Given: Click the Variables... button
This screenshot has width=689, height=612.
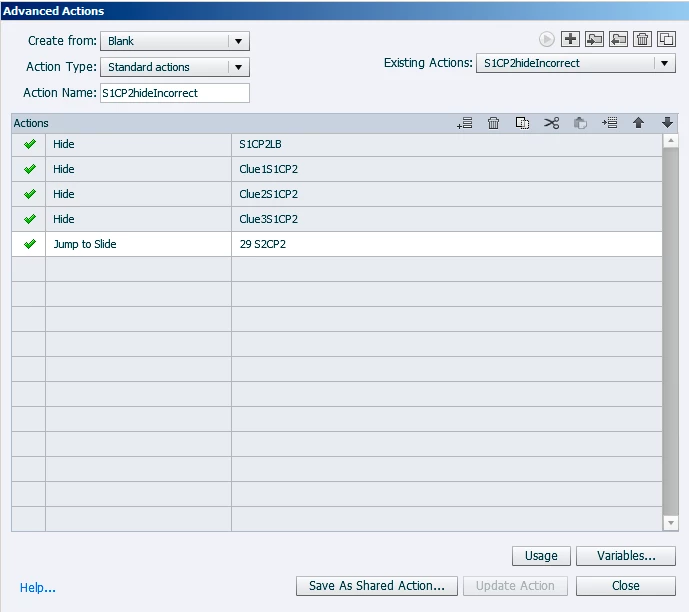Looking at the screenshot, I should coord(626,556).
